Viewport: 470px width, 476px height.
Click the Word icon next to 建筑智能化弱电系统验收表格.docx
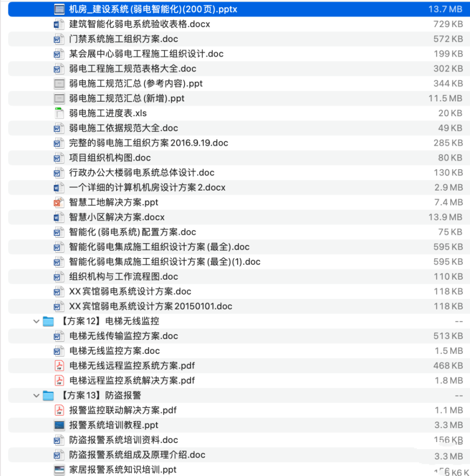coord(59,24)
